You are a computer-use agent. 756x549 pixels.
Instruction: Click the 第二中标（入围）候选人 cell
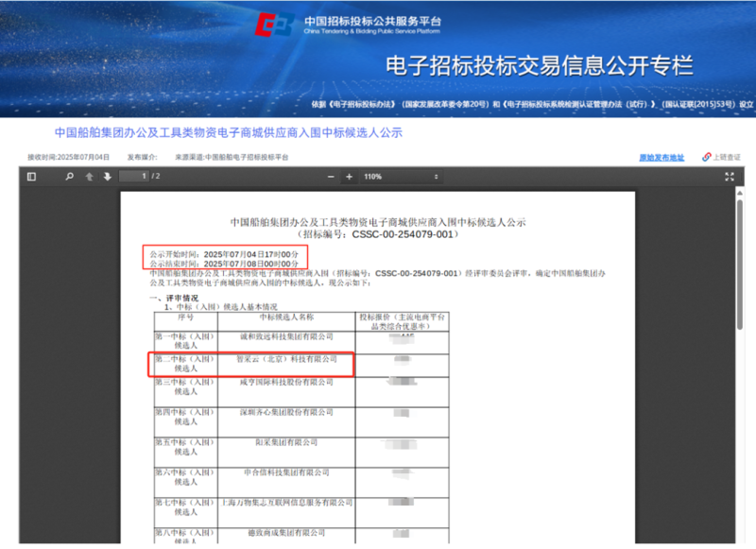[x=185, y=364]
